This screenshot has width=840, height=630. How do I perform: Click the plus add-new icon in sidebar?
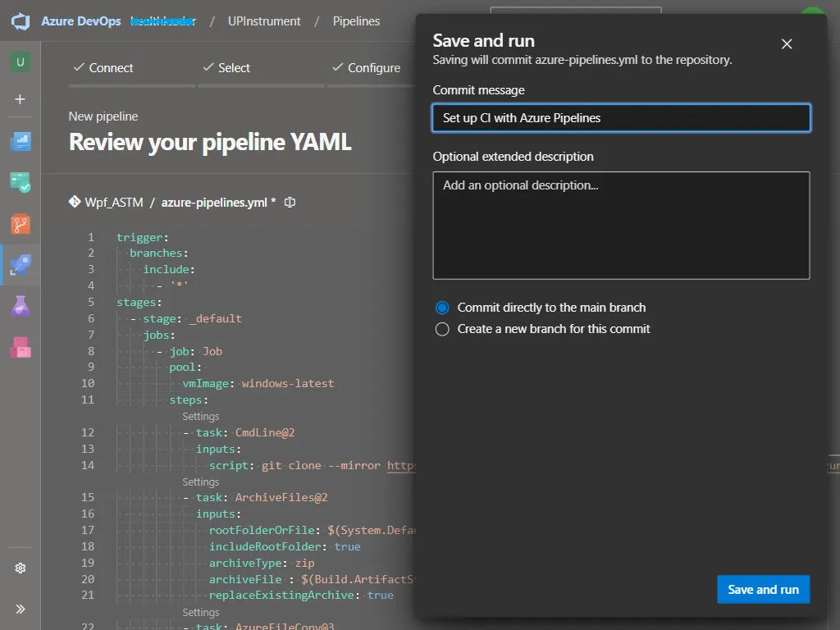tap(20, 99)
